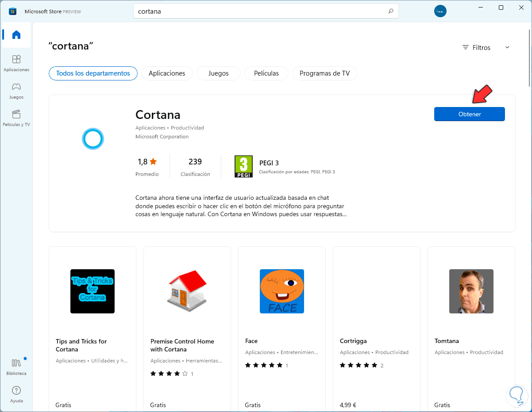Click the Face app five-star rating
Image resolution: width=532 pixels, height=412 pixels.
pyautogui.click(x=264, y=365)
